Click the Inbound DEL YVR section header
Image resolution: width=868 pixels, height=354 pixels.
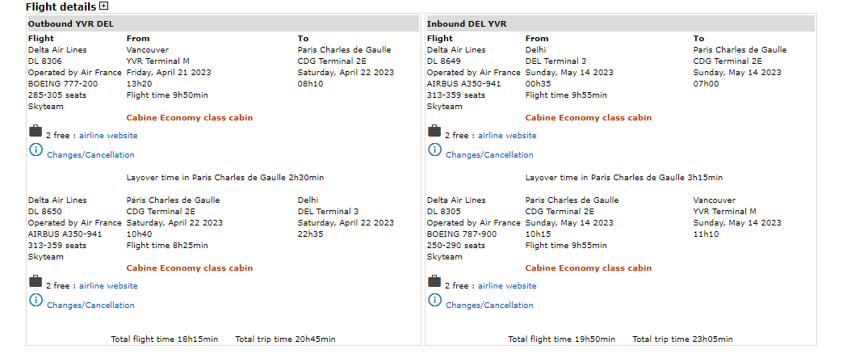point(467,23)
